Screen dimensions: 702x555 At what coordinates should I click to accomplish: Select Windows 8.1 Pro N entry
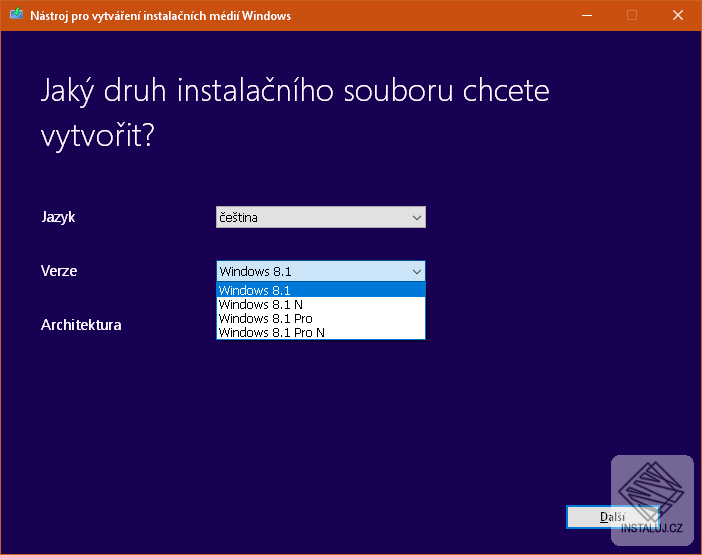321,332
